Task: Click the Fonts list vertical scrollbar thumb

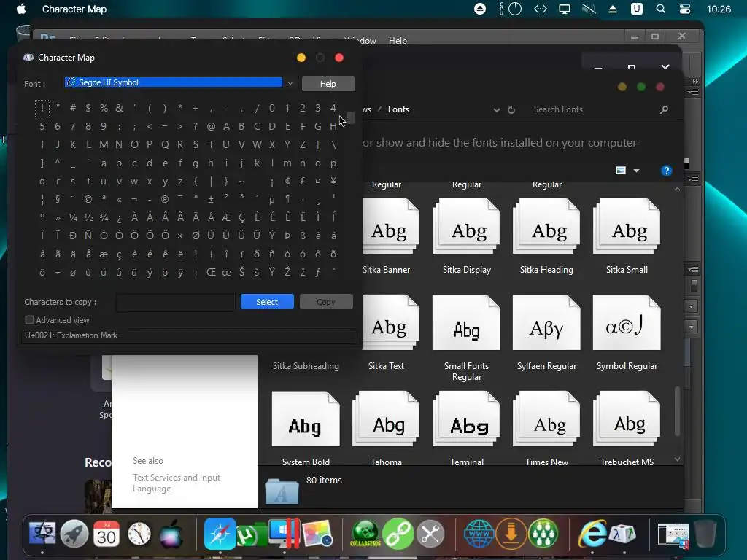Action: 677,411
